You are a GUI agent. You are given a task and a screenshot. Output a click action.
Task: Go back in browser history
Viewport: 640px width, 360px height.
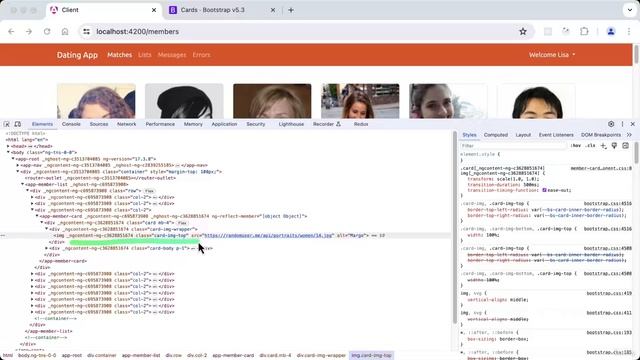click(11, 31)
